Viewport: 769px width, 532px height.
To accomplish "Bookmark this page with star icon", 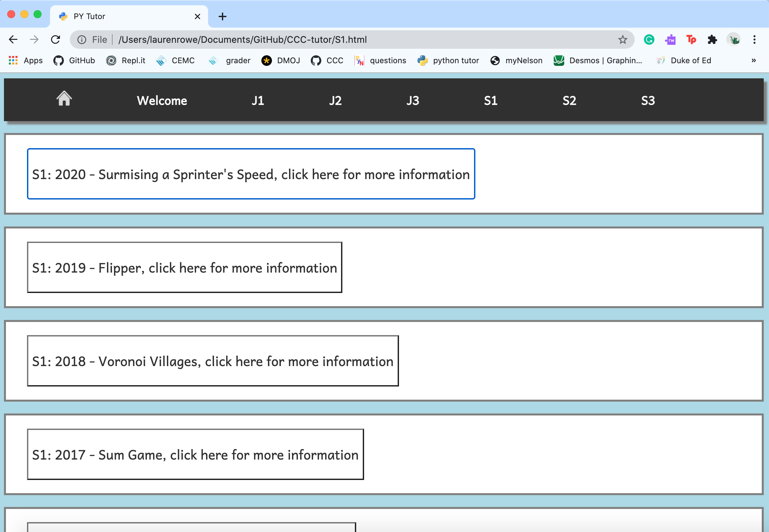I will tap(622, 40).
